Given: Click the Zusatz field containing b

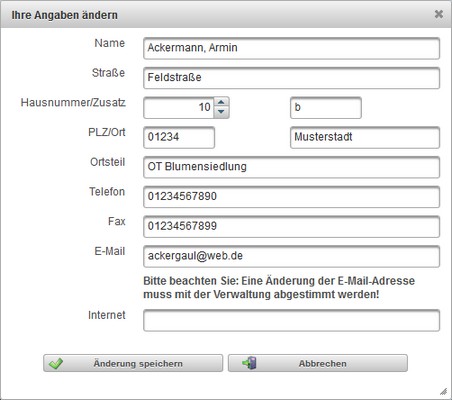Looking at the screenshot, I should 326,108.
